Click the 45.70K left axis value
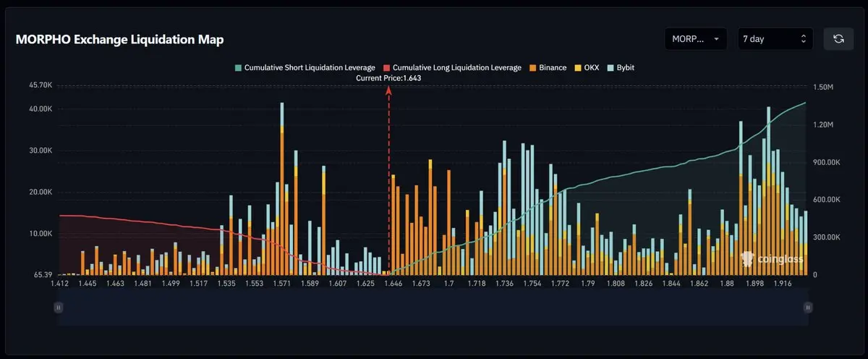 coord(39,85)
